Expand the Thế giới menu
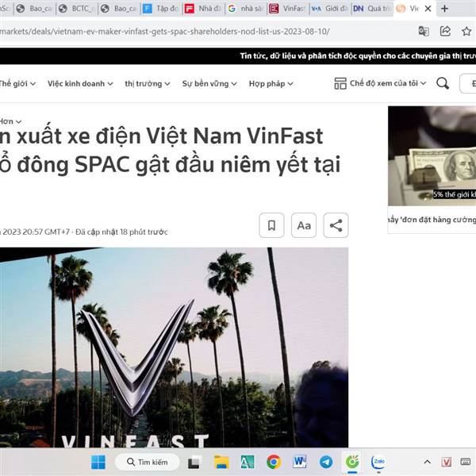Image resolution: width=476 pixels, height=476 pixels. point(17,83)
